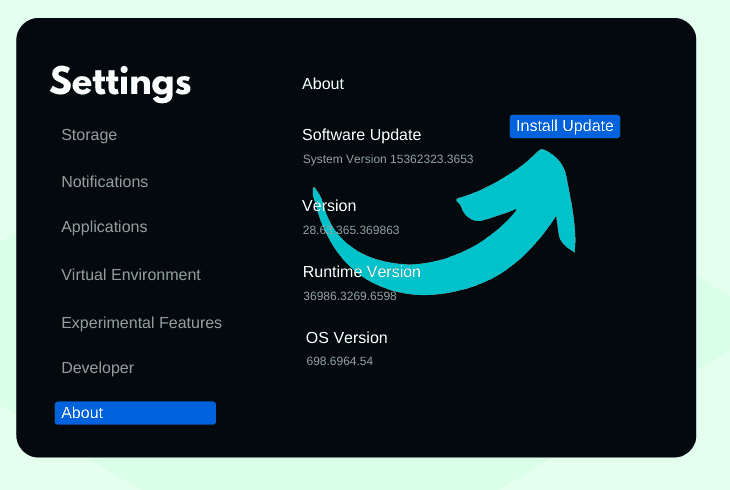Open the Storage settings section
Viewport: 730px width, 490px height.
point(89,135)
